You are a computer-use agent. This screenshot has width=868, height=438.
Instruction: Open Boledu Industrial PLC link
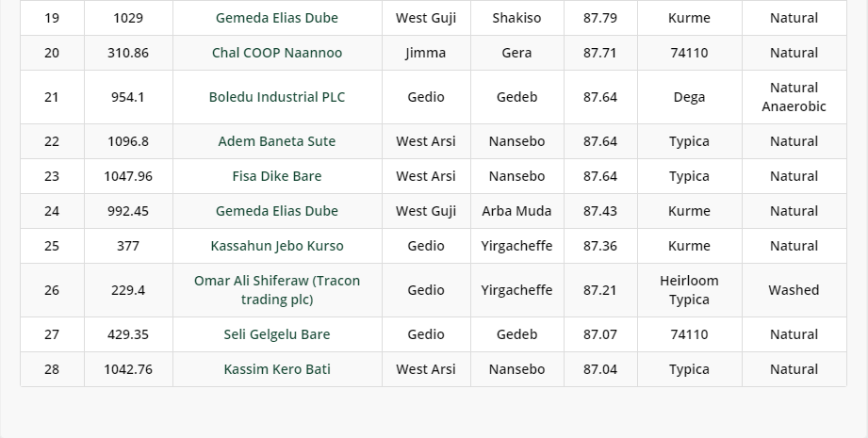tap(277, 97)
